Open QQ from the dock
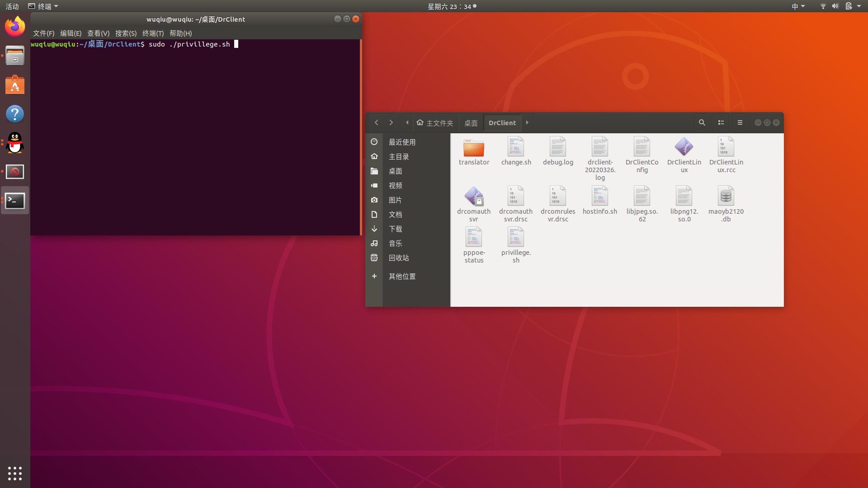Screen dimensions: 868x488 point(15,143)
